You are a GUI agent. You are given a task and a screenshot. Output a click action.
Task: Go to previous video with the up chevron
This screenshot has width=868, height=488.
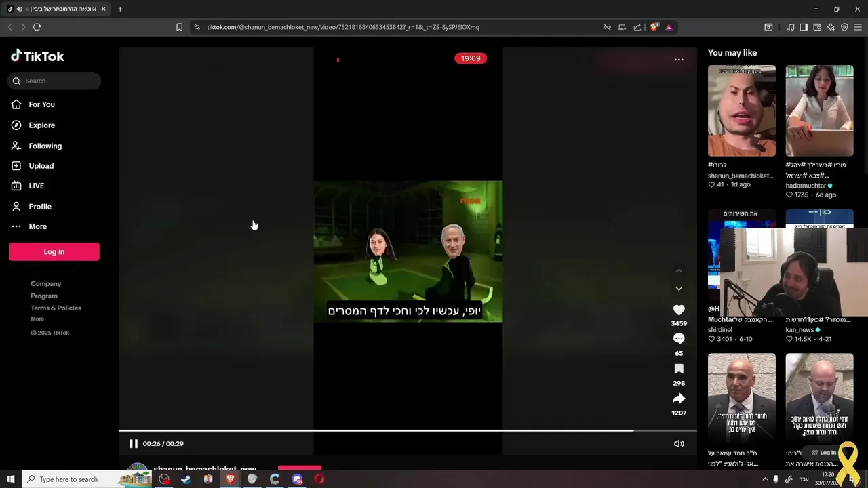point(679,270)
